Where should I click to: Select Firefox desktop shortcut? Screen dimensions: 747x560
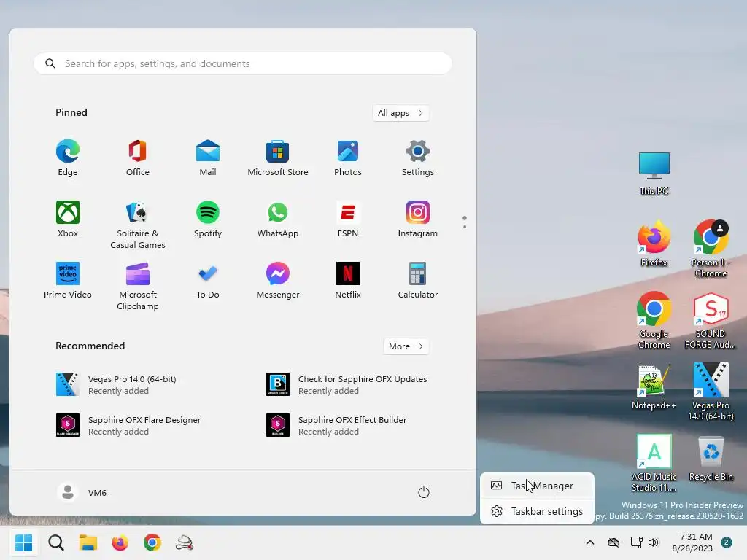tap(654, 244)
